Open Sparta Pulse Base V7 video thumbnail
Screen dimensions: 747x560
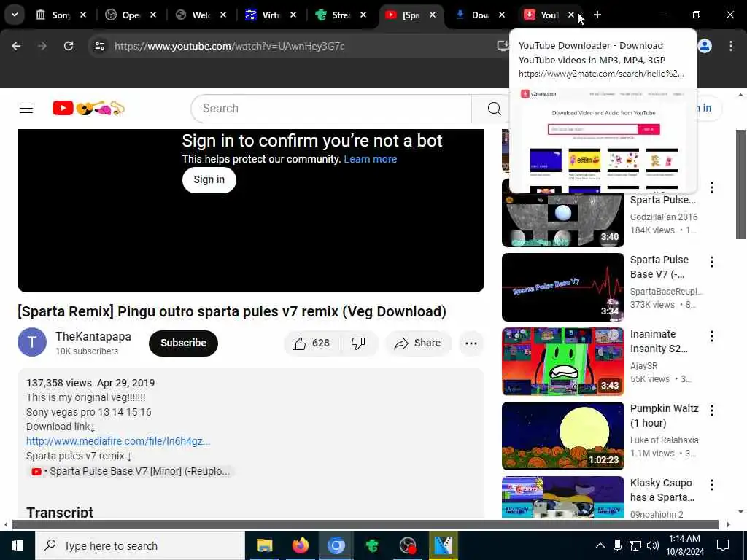[x=563, y=287]
